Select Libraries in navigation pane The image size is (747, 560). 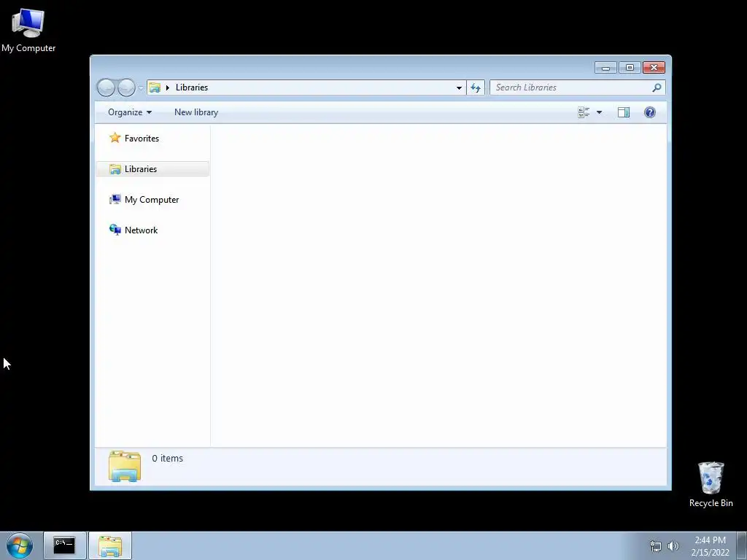pyautogui.click(x=152, y=169)
